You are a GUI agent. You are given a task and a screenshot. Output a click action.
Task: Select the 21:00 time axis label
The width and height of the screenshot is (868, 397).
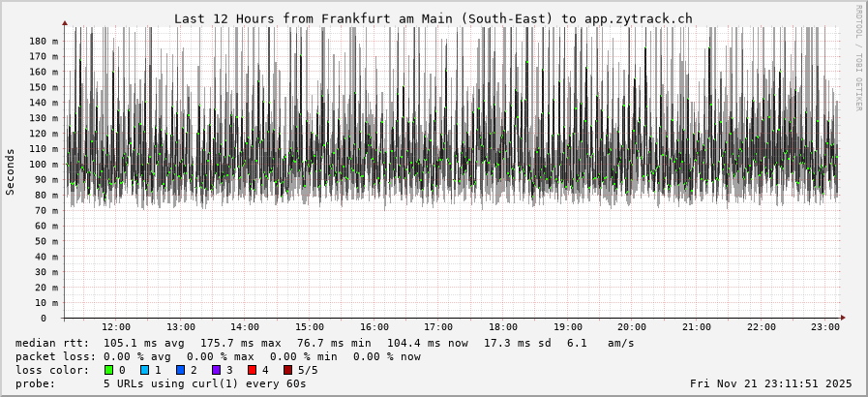point(697,327)
